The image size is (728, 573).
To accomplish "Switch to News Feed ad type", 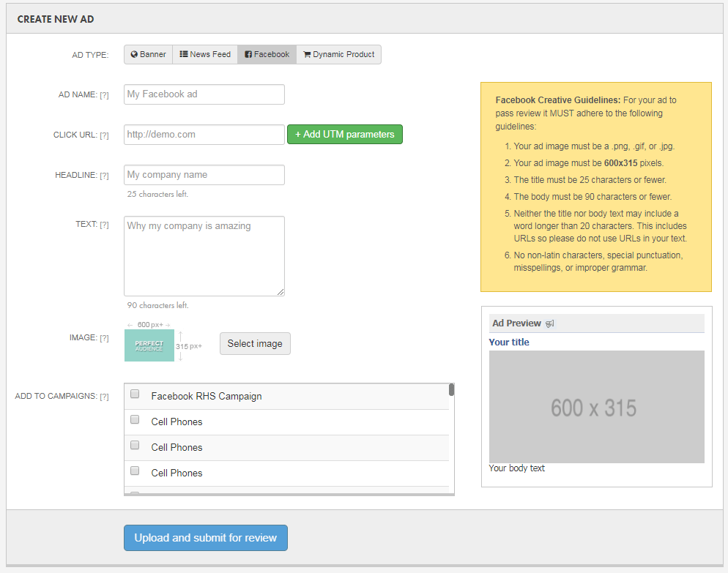I will [x=205, y=54].
